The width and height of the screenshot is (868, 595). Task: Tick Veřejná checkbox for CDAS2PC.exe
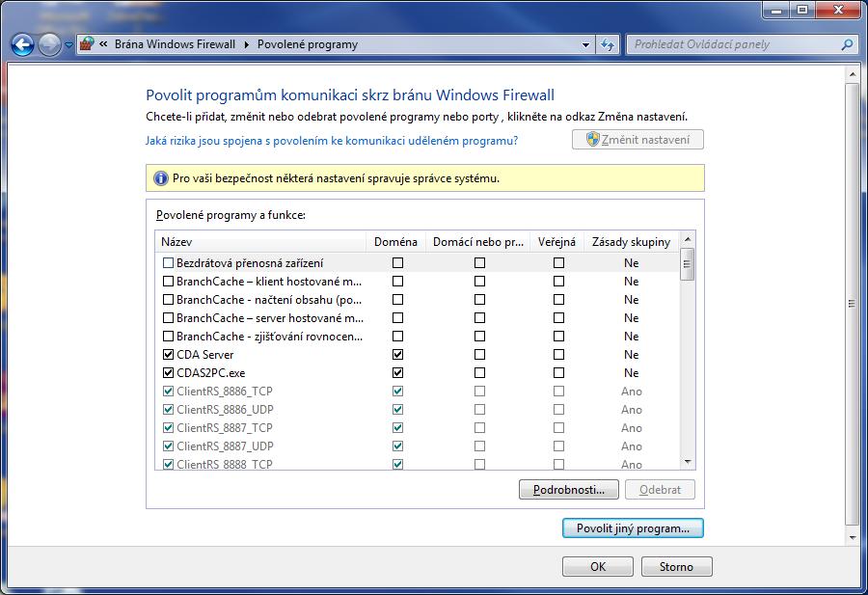(x=559, y=372)
